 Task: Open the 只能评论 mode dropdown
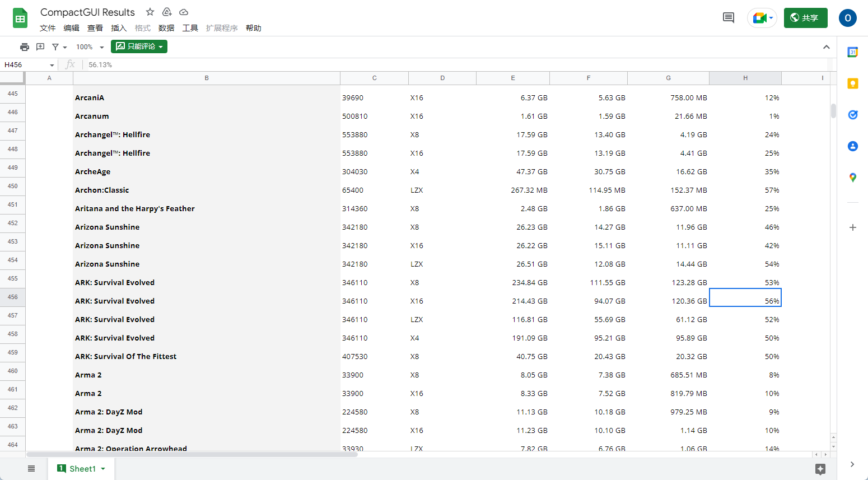[139, 47]
